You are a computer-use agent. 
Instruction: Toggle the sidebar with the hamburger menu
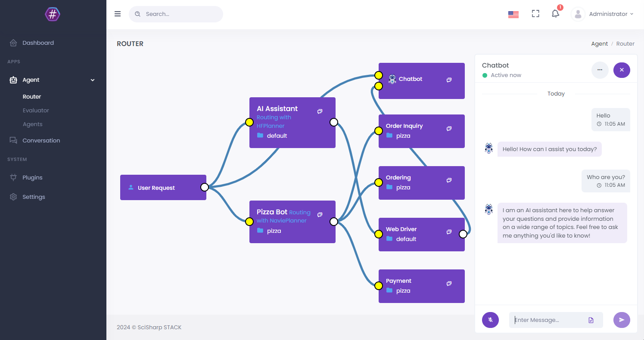pyautogui.click(x=118, y=14)
